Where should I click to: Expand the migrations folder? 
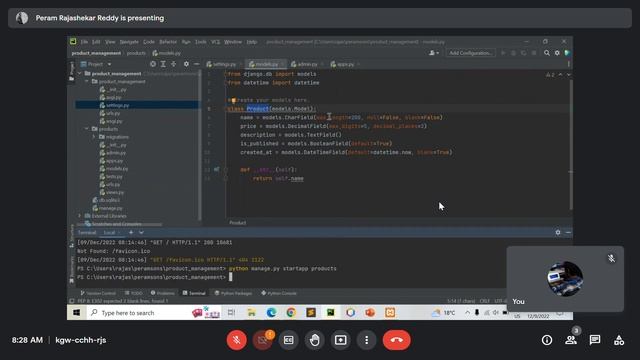point(94,137)
